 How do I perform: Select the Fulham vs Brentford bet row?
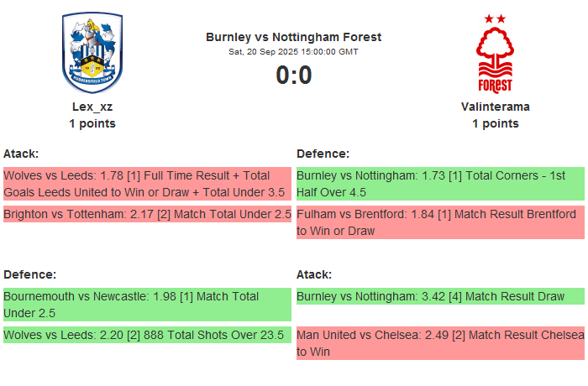(439, 222)
